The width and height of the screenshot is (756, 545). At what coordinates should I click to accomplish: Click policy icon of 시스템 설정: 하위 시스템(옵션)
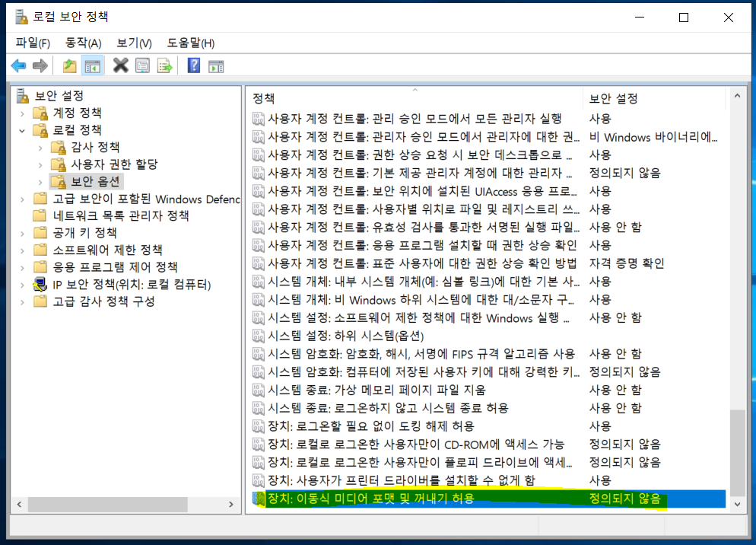(259, 336)
